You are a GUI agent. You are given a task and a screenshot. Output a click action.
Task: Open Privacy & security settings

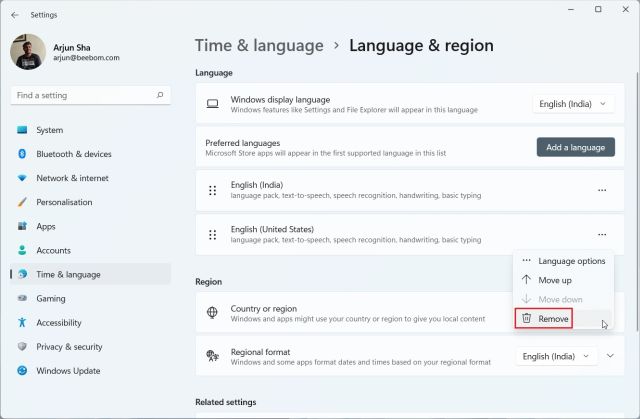pos(91,347)
